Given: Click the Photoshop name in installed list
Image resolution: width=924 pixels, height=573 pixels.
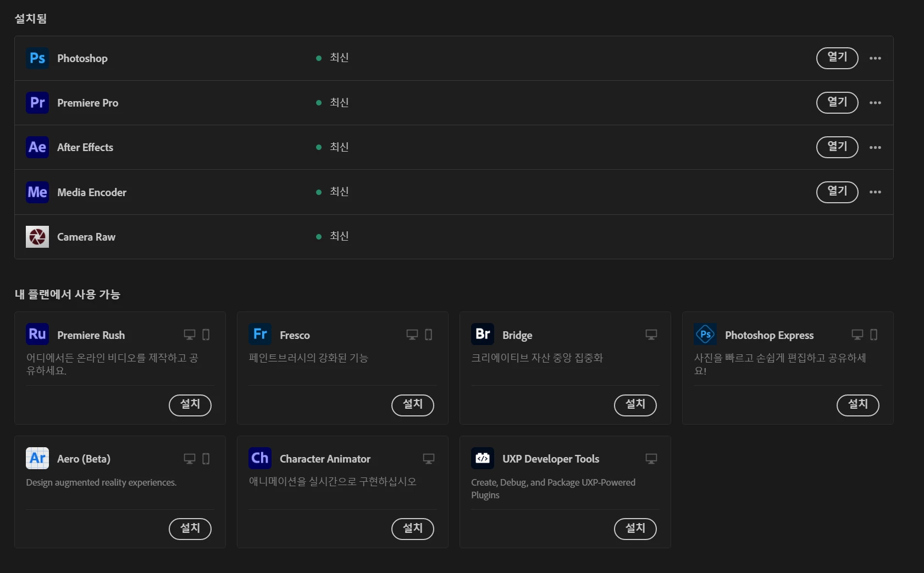Looking at the screenshot, I should (x=82, y=59).
